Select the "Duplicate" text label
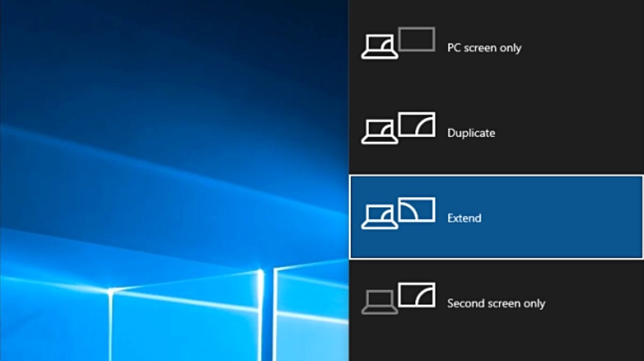This screenshot has height=361, width=644. [x=471, y=133]
